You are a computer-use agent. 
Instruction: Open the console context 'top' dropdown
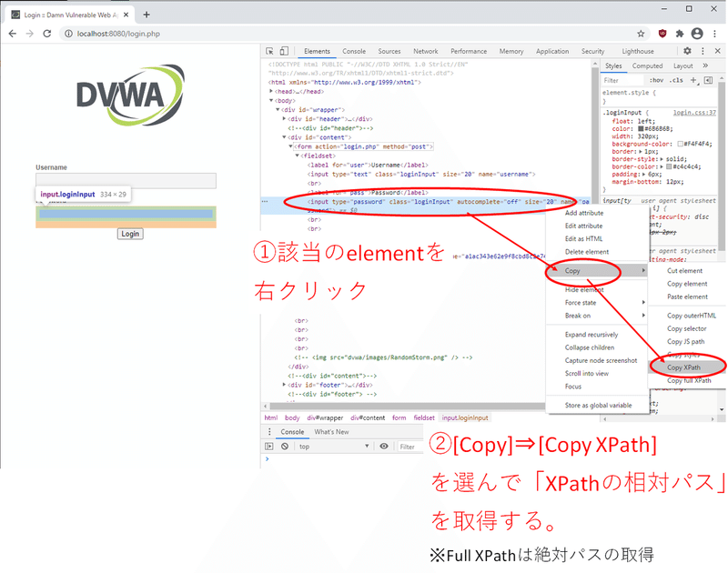[334, 447]
